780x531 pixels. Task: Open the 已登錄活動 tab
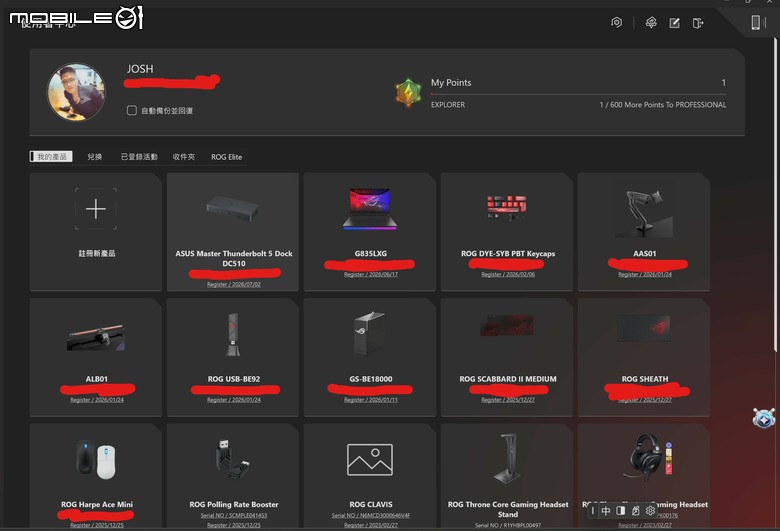[139, 157]
